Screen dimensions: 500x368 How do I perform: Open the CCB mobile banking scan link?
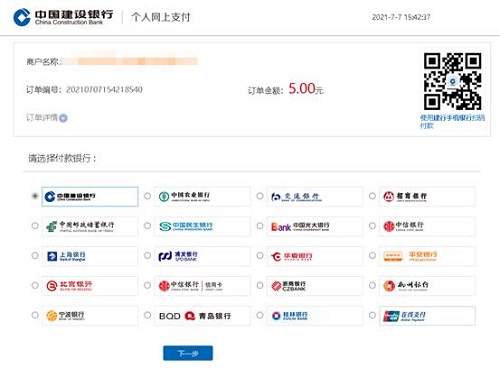click(x=452, y=121)
